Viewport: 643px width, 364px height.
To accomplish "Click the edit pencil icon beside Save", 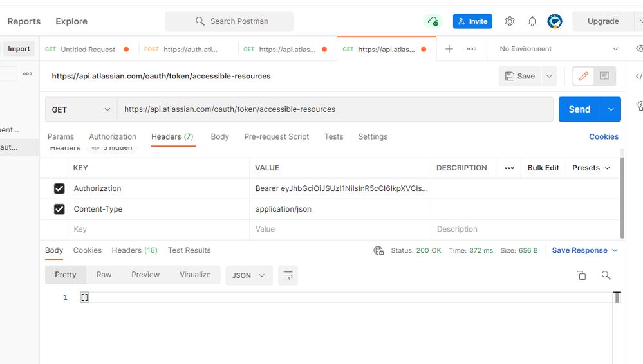I will (x=584, y=76).
